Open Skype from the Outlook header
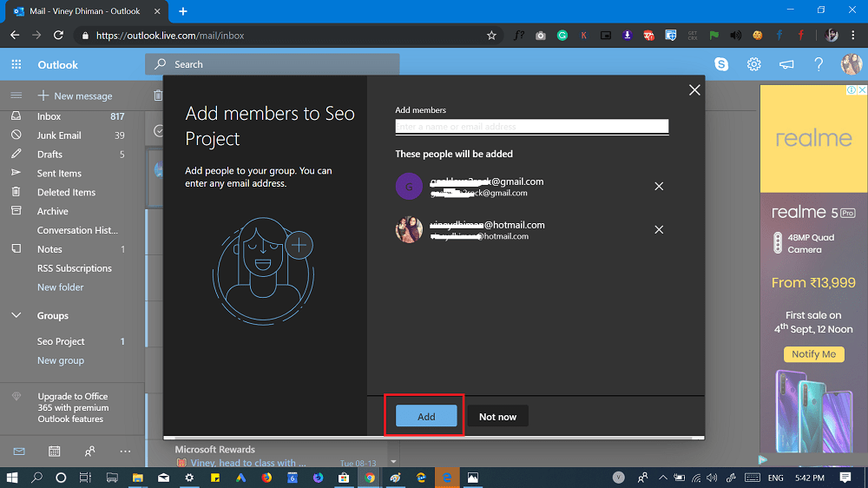The width and height of the screenshot is (868, 488). click(x=721, y=64)
